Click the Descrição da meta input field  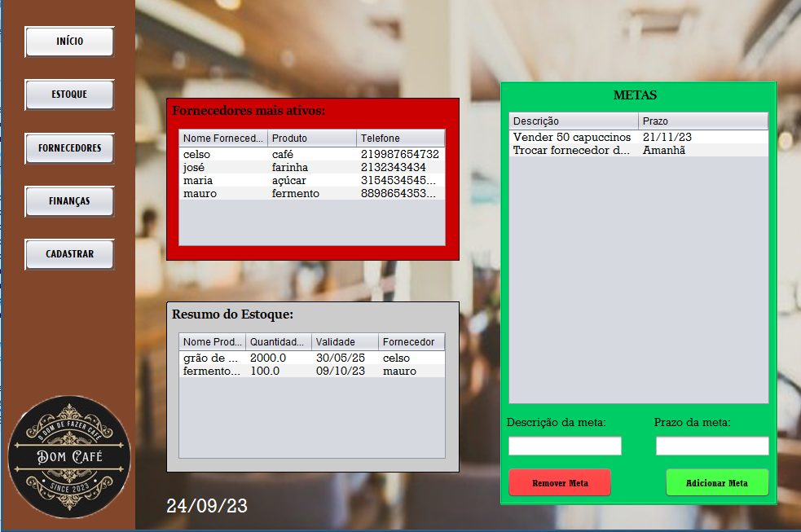tap(565, 446)
